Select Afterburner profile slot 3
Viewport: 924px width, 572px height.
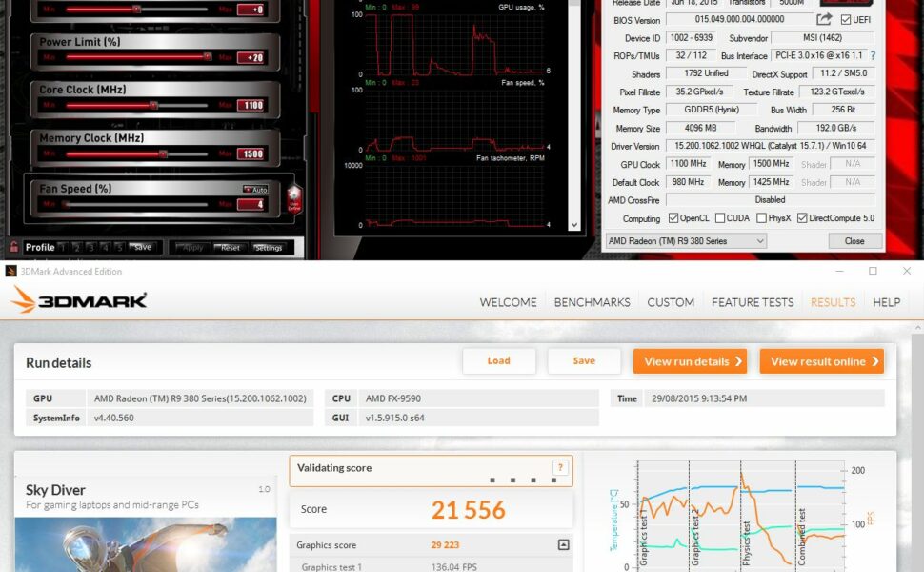(90, 248)
